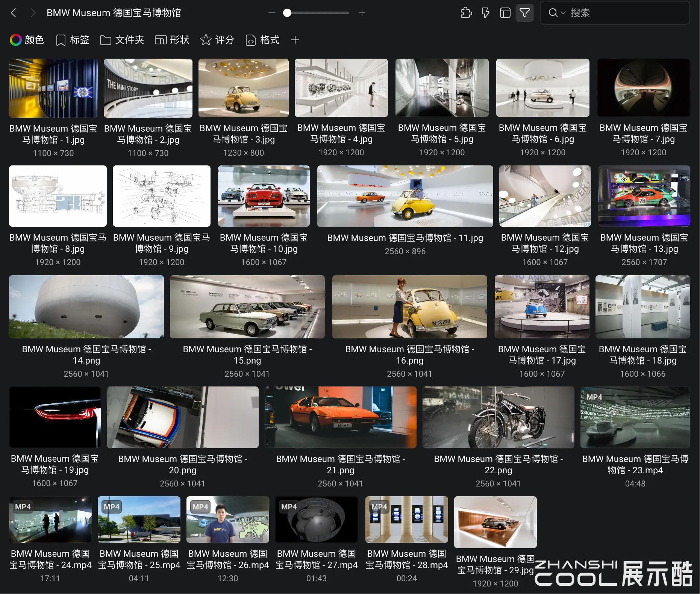Select vintage car thumbnail 29.jpg

click(495, 522)
